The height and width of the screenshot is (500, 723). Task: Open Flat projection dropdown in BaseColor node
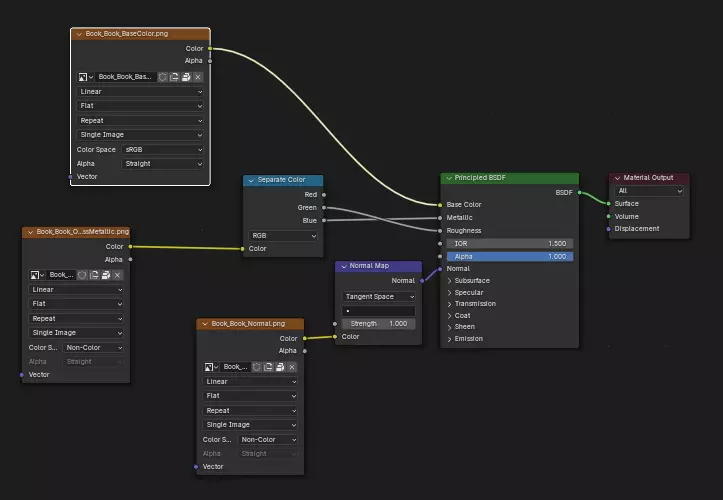[140, 106]
